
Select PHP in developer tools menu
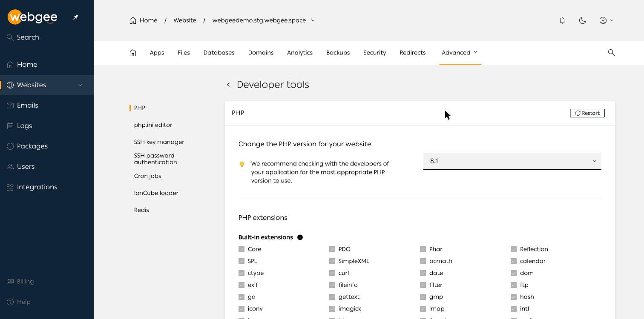point(140,108)
